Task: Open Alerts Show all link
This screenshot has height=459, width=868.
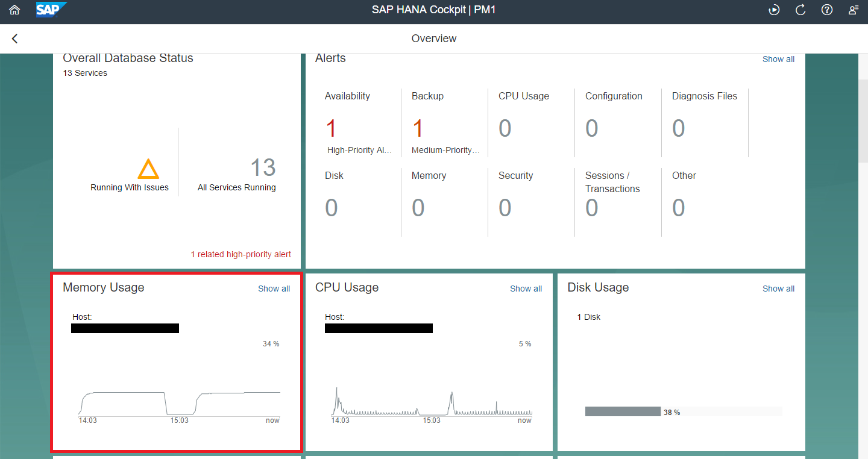Action: point(778,59)
